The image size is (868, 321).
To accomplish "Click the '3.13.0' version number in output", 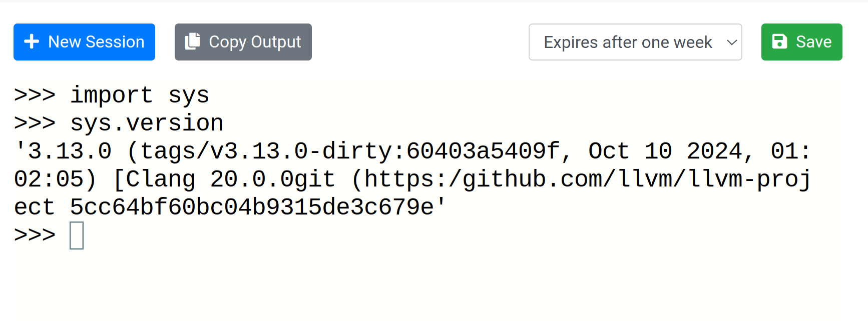I will tap(70, 151).
